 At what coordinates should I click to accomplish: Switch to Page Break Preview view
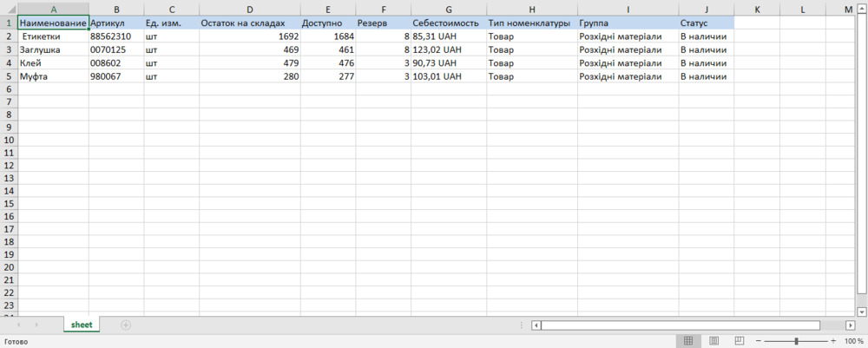click(x=740, y=341)
